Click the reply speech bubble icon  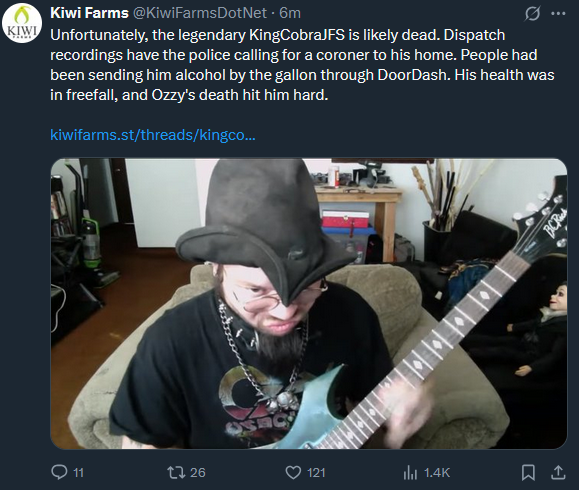pos(59,472)
